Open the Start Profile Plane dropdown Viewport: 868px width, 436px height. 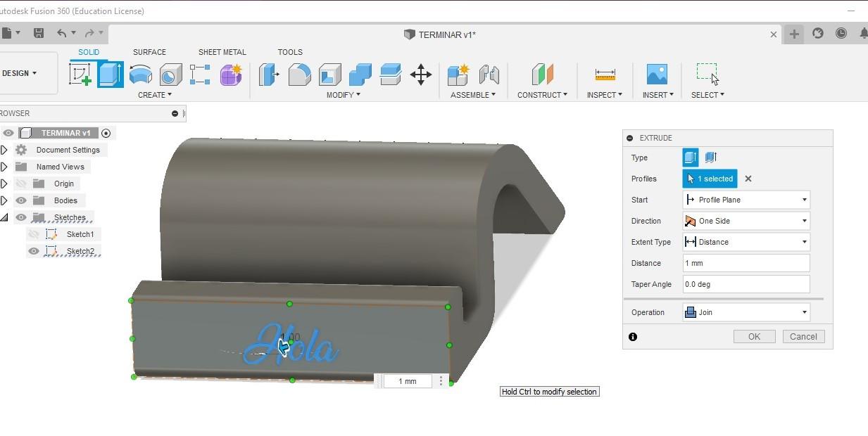click(x=746, y=200)
